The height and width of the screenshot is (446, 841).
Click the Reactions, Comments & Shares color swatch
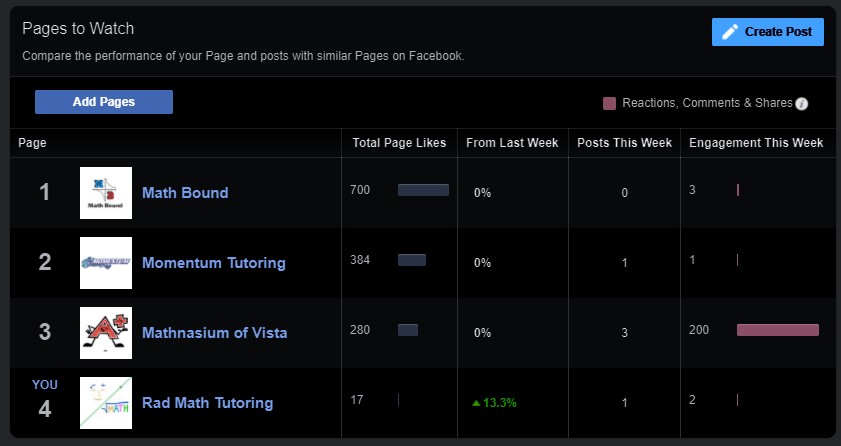[x=609, y=103]
